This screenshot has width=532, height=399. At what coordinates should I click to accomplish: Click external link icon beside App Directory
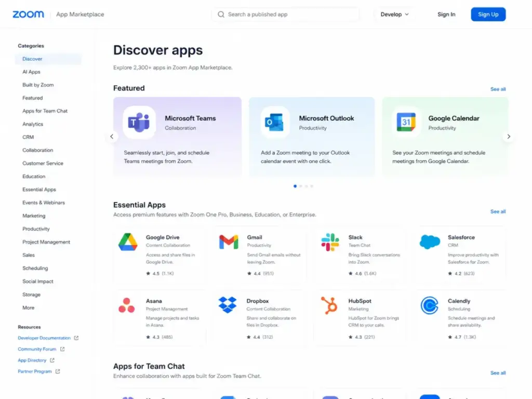click(x=52, y=361)
